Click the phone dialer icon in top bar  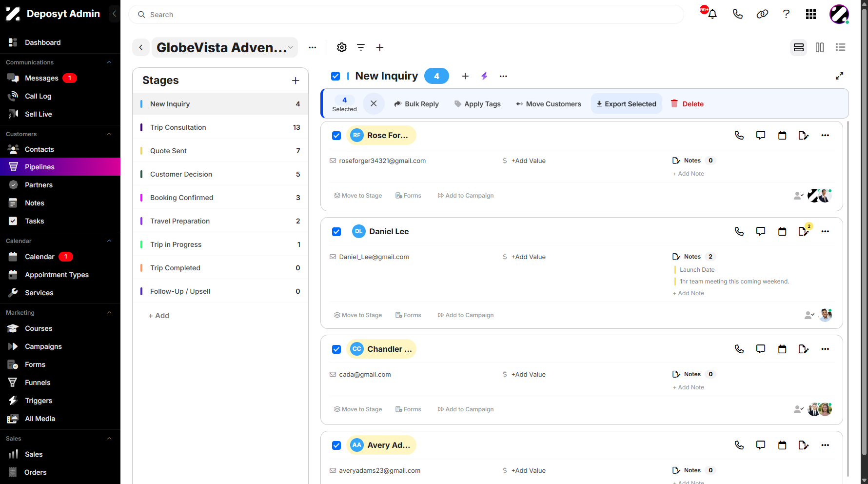pyautogui.click(x=737, y=14)
